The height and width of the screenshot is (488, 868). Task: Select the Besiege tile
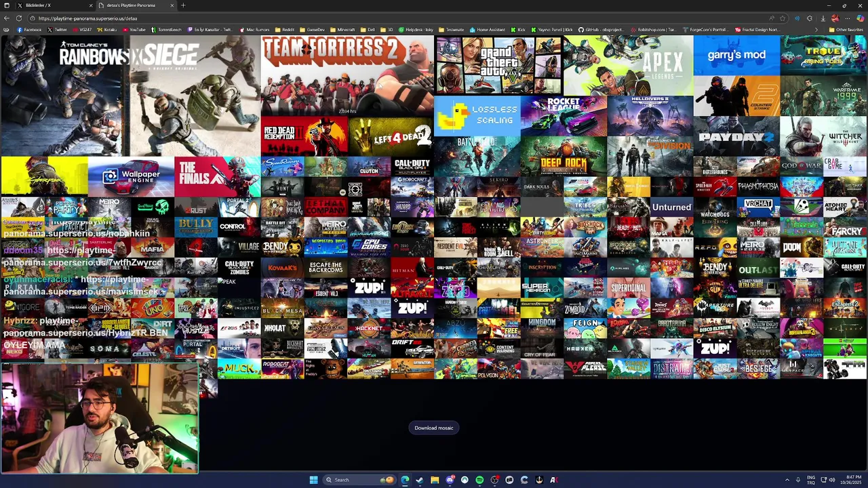click(x=758, y=369)
